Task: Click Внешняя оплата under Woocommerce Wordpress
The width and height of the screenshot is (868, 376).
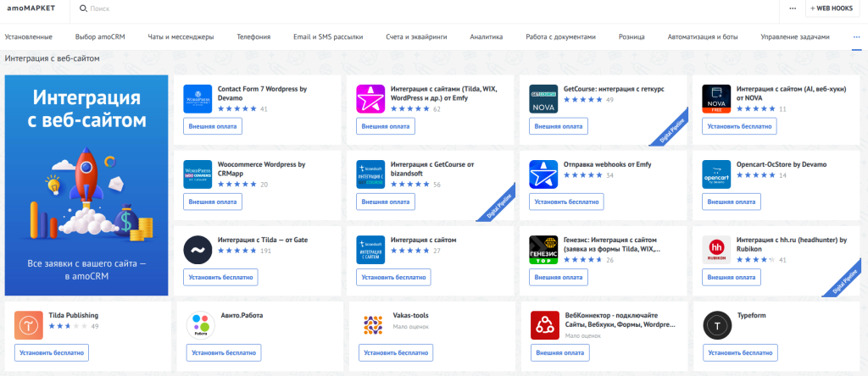Action: 213,202
